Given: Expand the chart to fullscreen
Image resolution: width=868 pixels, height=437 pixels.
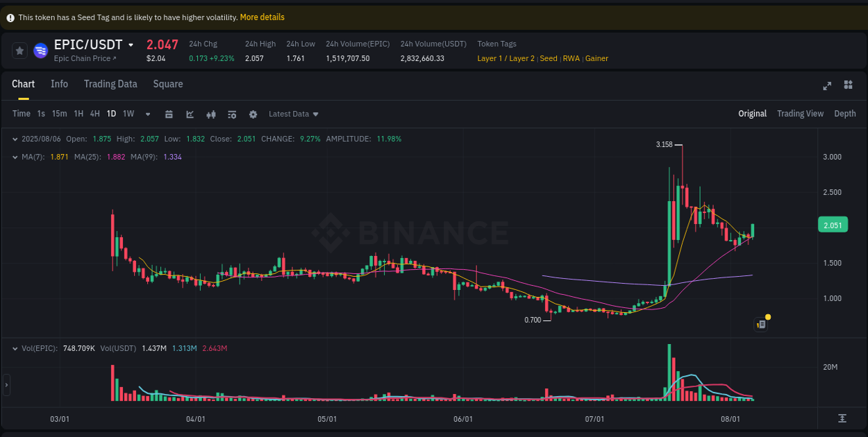Looking at the screenshot, I should point(827,86).
